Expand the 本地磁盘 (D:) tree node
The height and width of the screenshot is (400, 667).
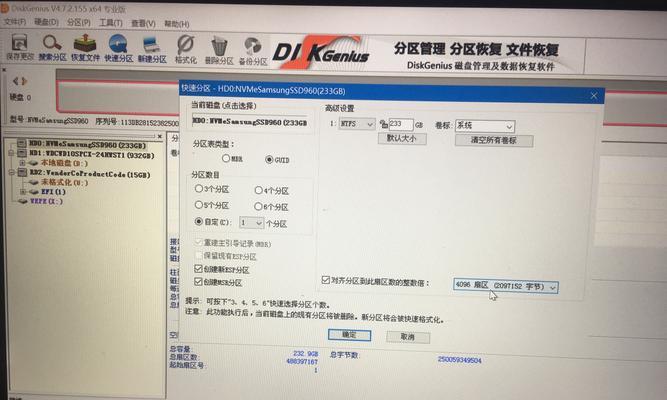[x=23, y=163]
